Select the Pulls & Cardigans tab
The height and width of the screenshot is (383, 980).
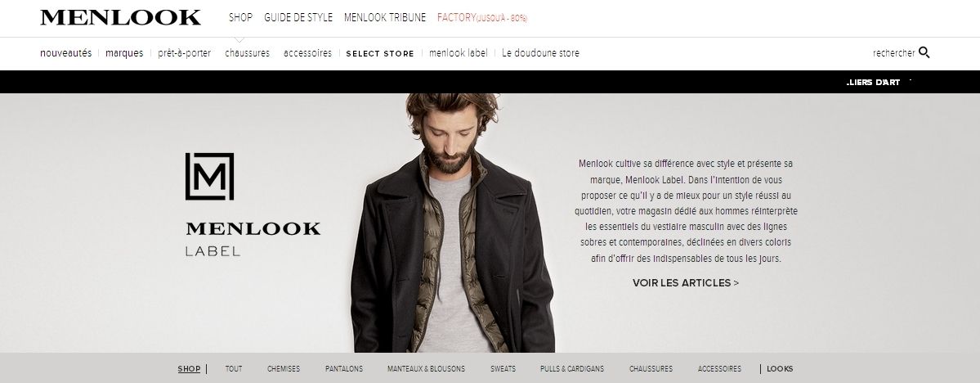point(572,369)
